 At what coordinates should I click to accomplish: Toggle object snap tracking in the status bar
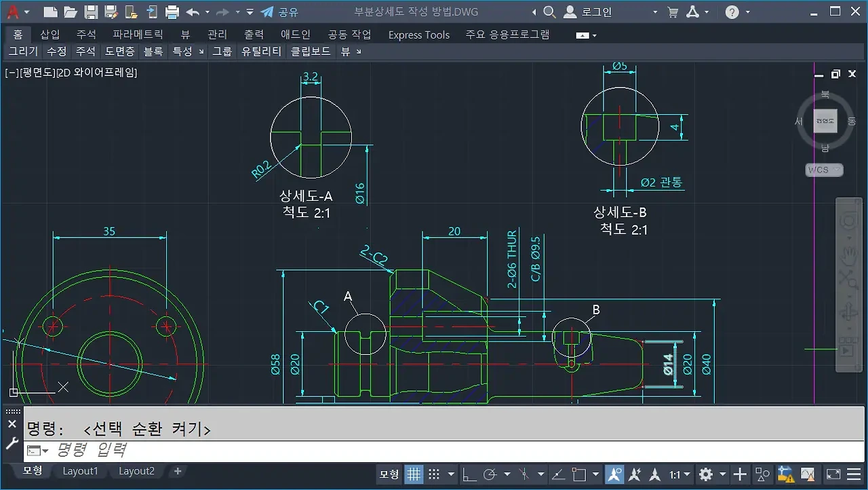click(x=557, y=474)
